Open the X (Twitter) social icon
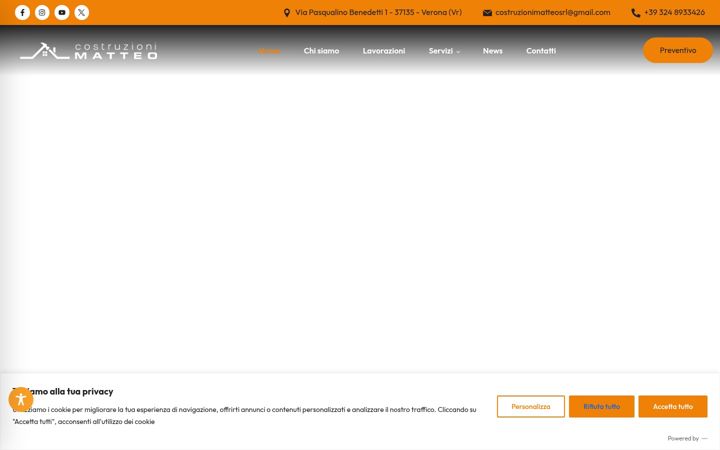Viewport: 720px width, 450px height. (82, 12)
